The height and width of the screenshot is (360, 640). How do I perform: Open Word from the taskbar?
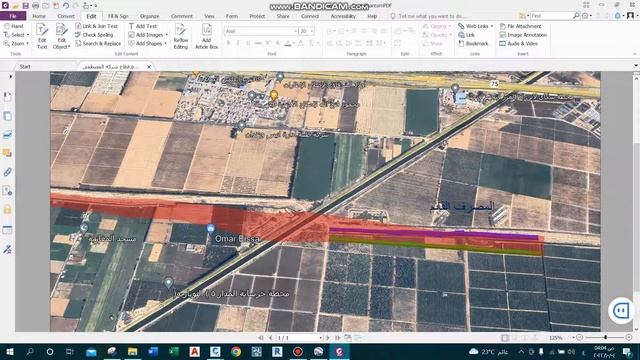click(x=153, y=351)
